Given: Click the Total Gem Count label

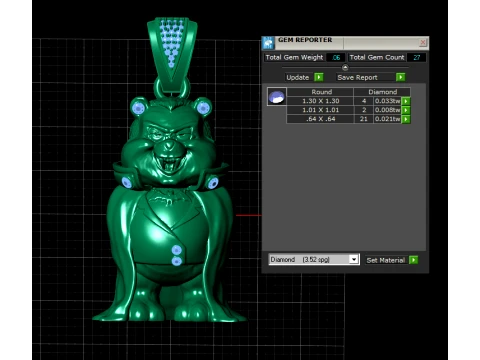Looking at the screenshot, I should coord(377,57).
